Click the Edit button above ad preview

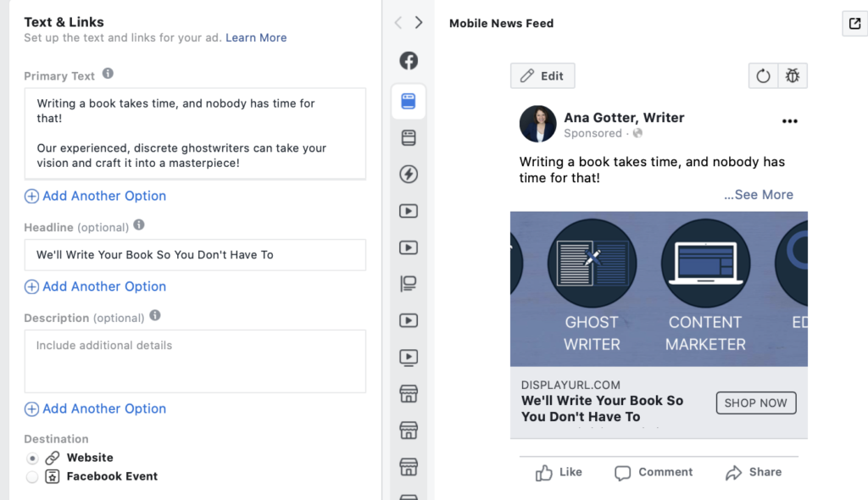pos(542,76)
